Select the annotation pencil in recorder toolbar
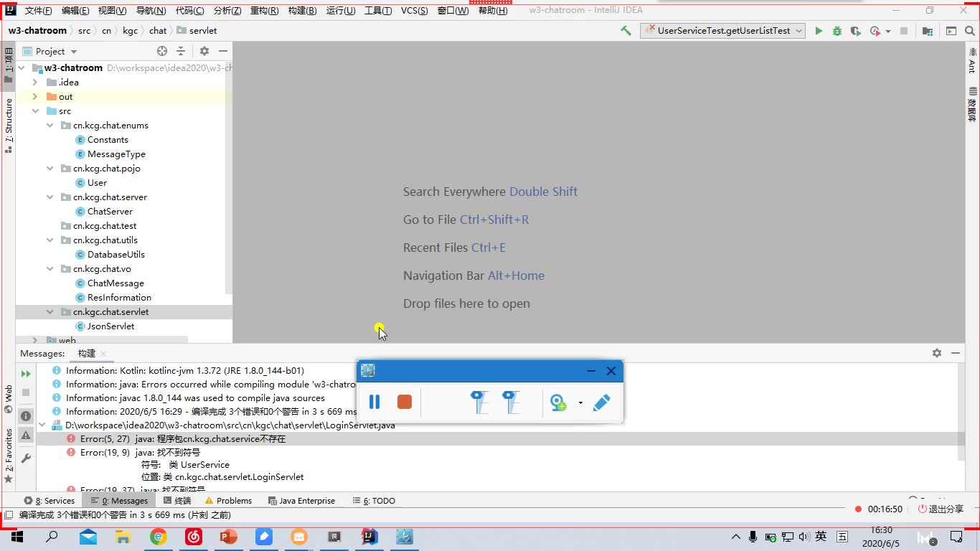Screen dimensions: 980x551 [x=601, y=402]
